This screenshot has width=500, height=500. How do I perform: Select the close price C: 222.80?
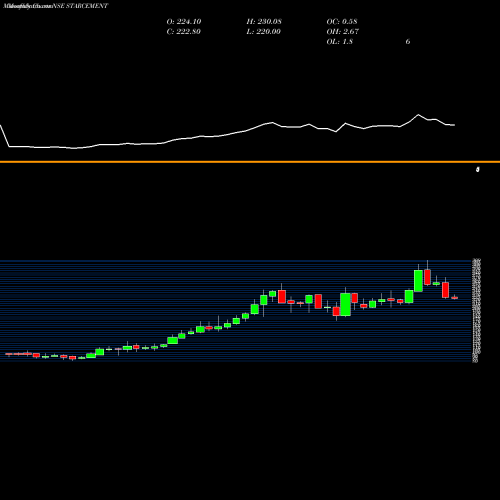[x=184, y=32]
